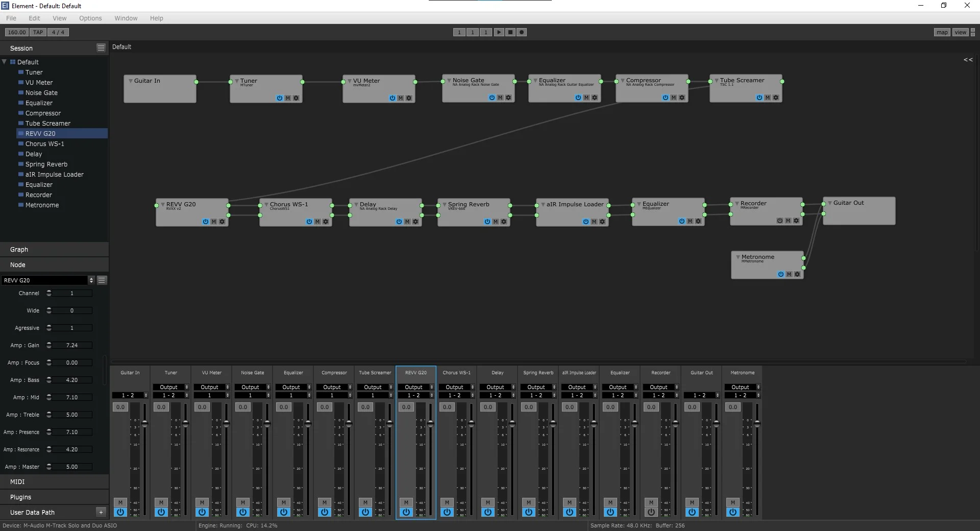
Task: Open Session panel hamburger menu
Action: coord(101,48)
